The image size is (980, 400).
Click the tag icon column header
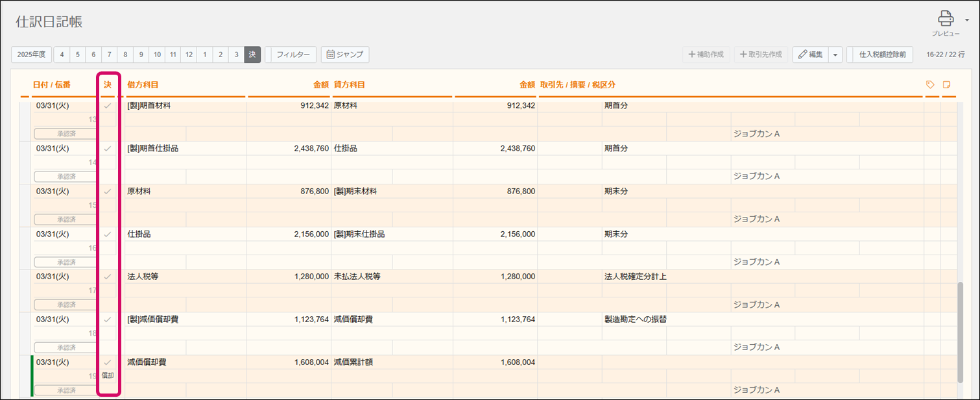pyautogui.click(x=930, y=84)
